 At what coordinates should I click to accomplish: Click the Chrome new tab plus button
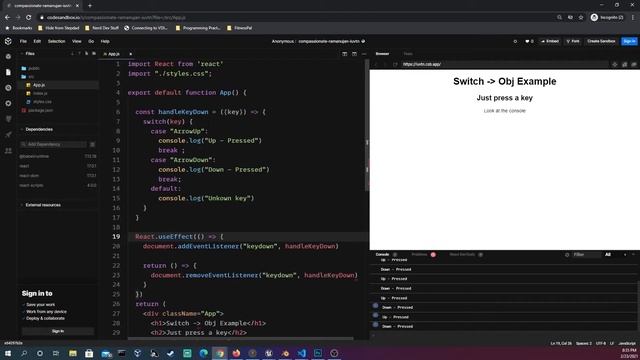[x=90, y=6]
